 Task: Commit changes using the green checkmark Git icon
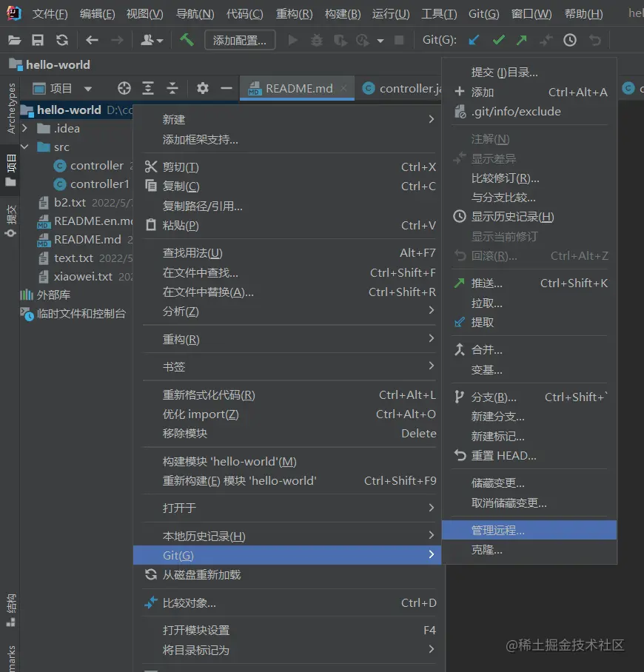498,39
